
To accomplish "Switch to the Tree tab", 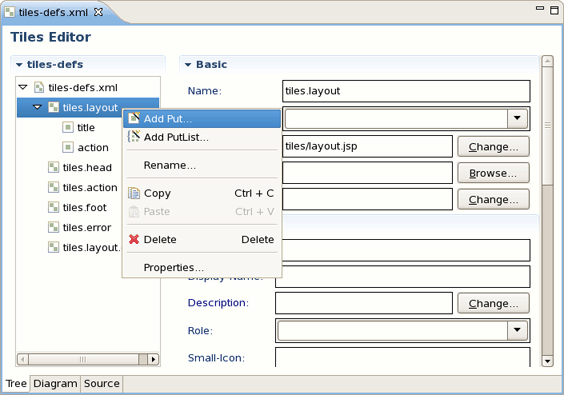I will point(16,383).
